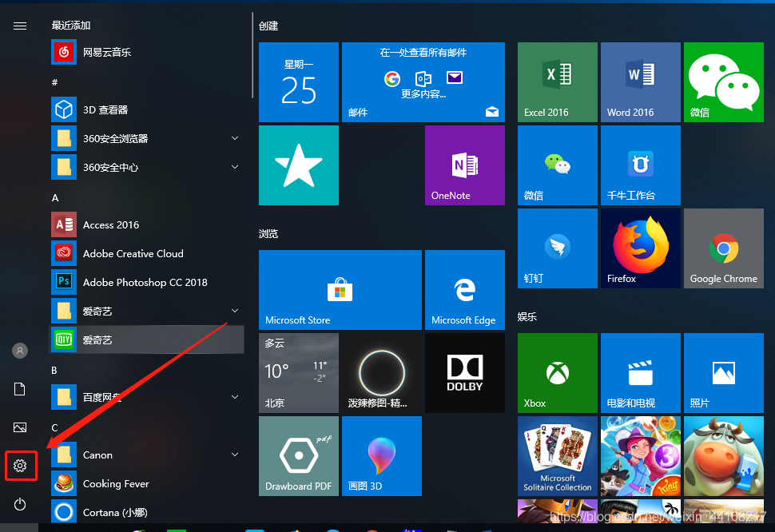Expand the 爱奇艺 folder chevron
Screen dimensions: 775x532
click(235, 311)
